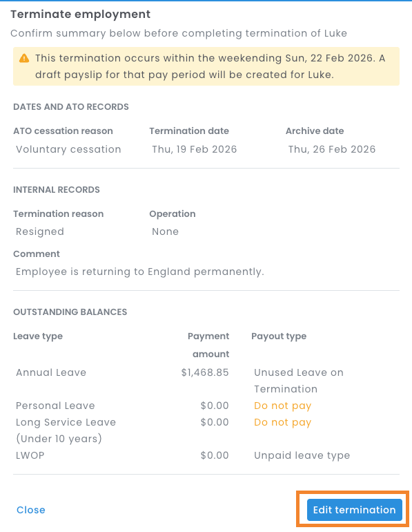
Task: Click the Dates and ATO Records header
Action: click(71, 106)
